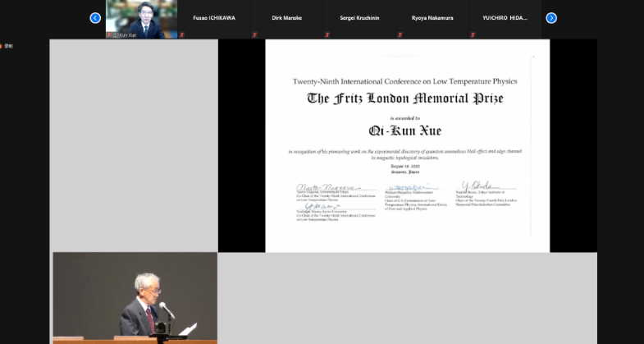Click the left arrow to show previous participants
This screenshot has height=344, width=644.
[x=95, y=18]
